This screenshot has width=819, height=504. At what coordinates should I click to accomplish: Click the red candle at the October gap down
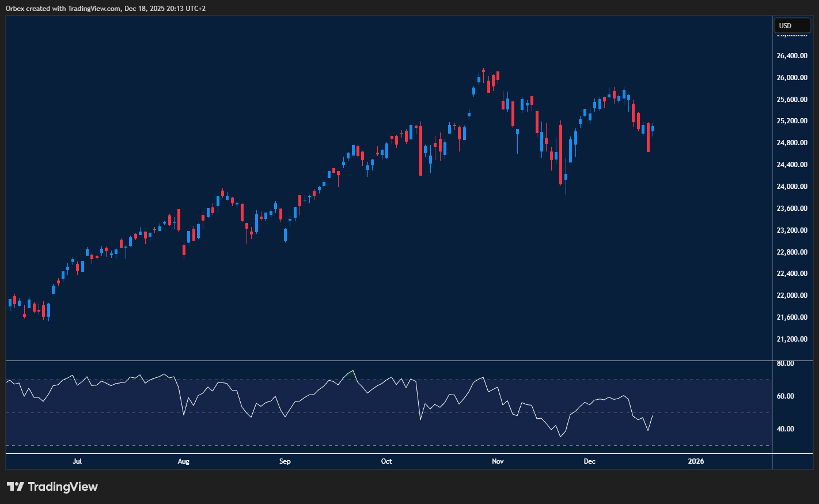[421, 150]
